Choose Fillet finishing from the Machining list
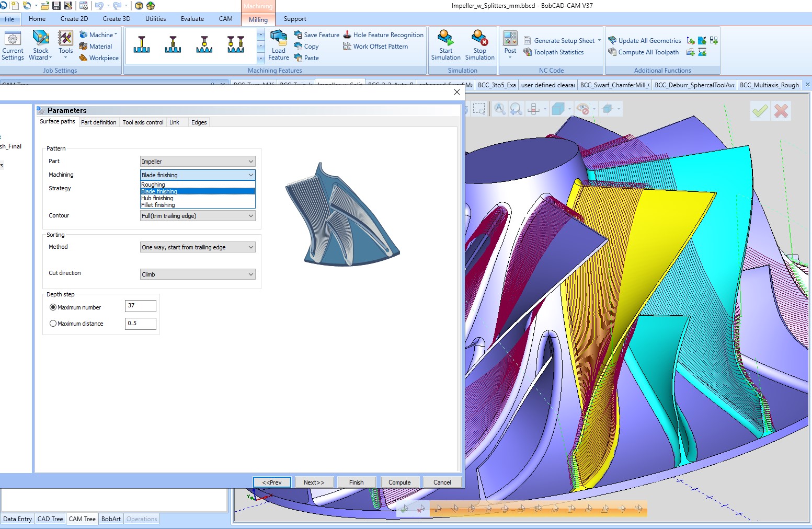 (198, 205)
